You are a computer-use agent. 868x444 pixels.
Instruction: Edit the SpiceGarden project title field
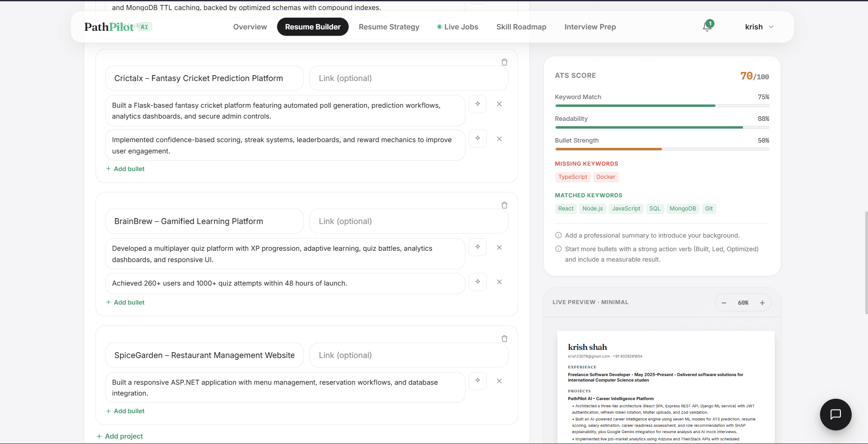point(204,355)
